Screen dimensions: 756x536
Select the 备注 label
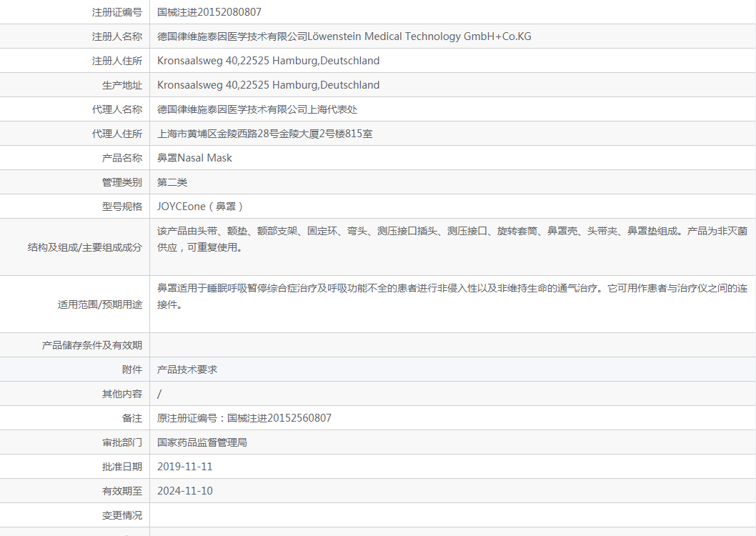point(132,418)
